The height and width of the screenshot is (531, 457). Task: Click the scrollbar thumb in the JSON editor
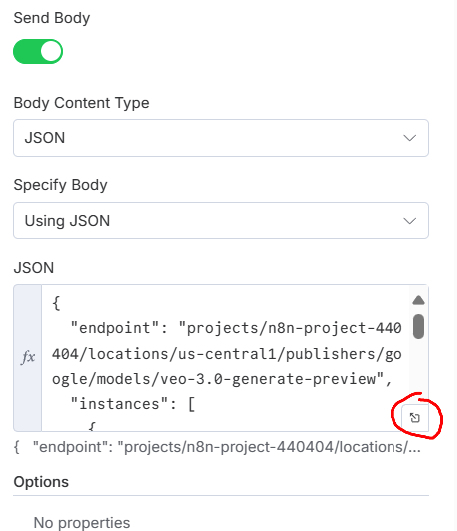tap(419, 326)
